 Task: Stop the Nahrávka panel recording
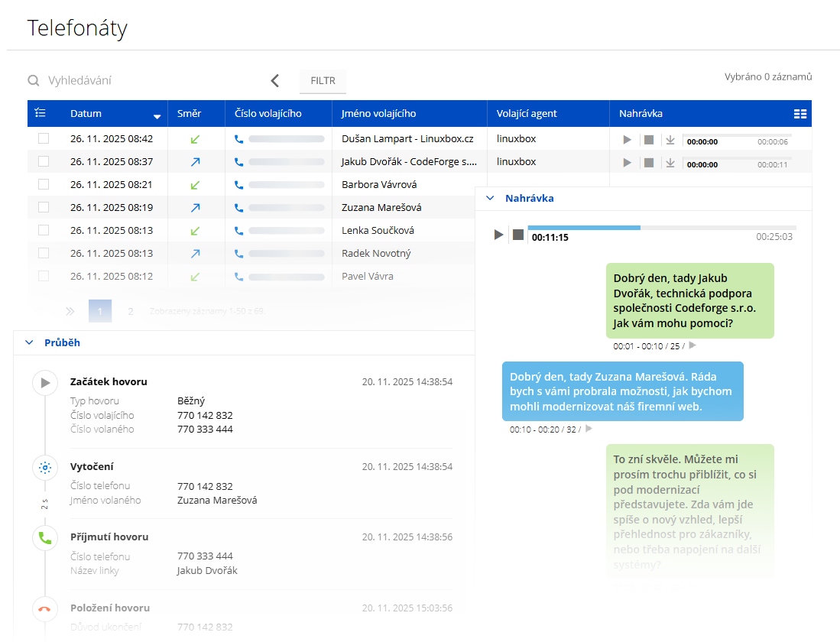point(518,235)
